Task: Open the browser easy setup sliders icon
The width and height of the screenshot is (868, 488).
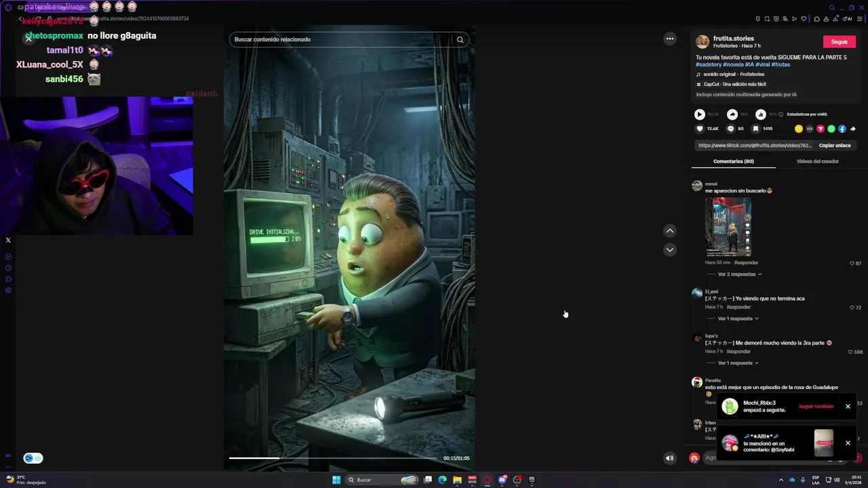Action: 860,19
